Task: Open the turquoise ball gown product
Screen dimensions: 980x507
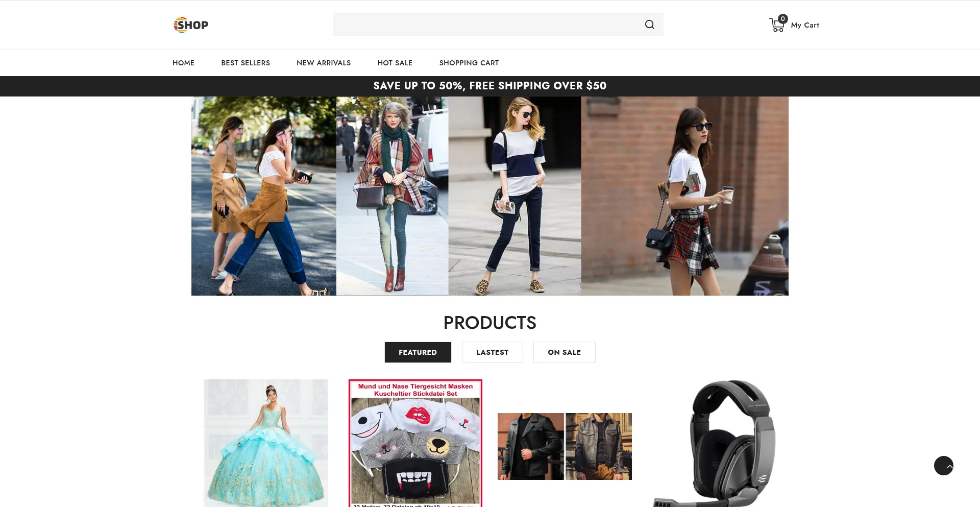Action: [265, 443]
